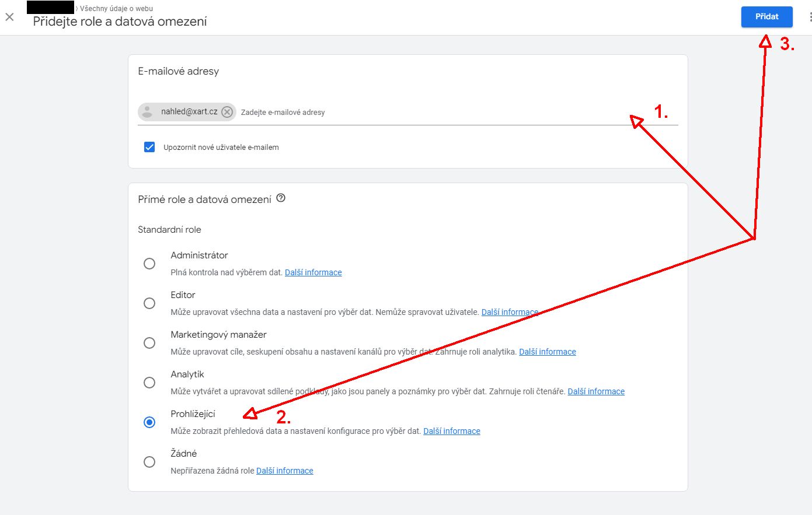Select the Editor role
Image resolution: width=812 pixels, height=515 pixels.
pos(149,303)
